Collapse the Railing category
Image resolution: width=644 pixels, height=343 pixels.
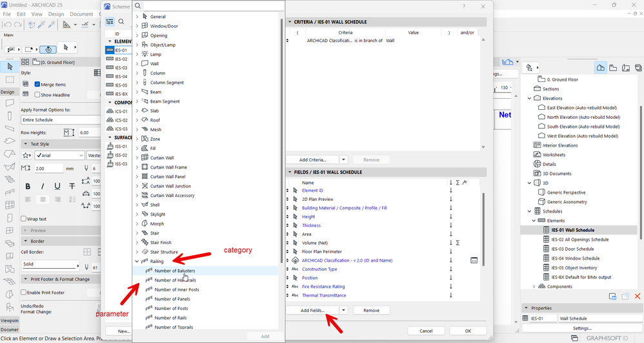coord(137,261)
